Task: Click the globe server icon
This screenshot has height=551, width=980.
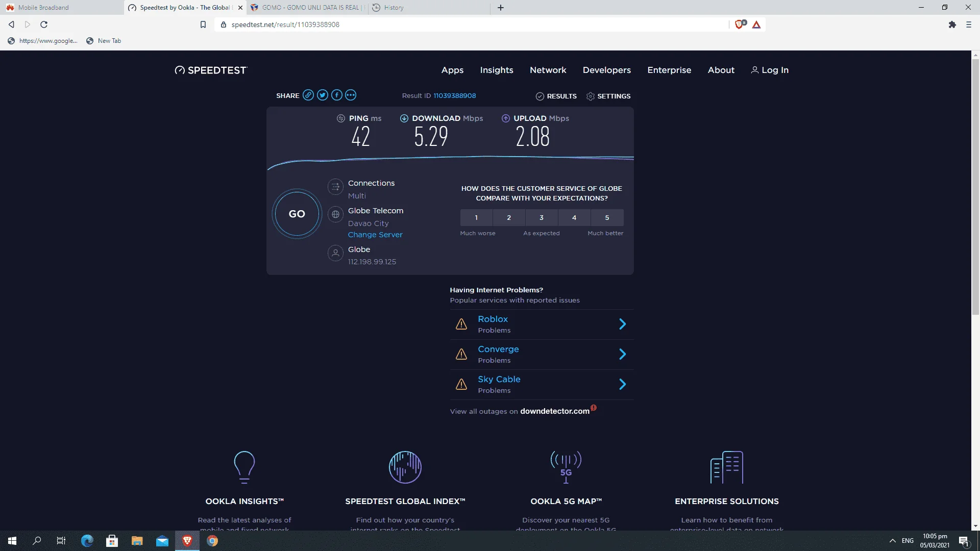Action: click(335, 215)
